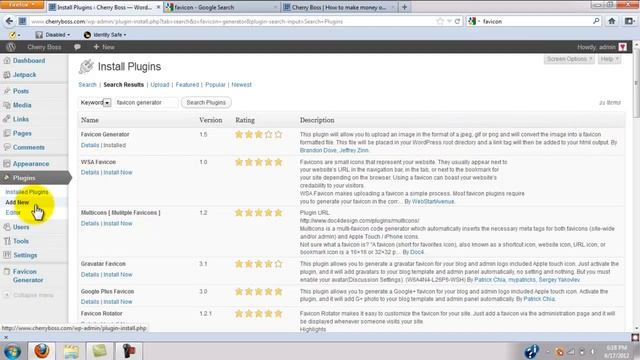Open the sticky notes taskbar icon
The width and height of the screenshot is (640, 360).
pos(99,351)
